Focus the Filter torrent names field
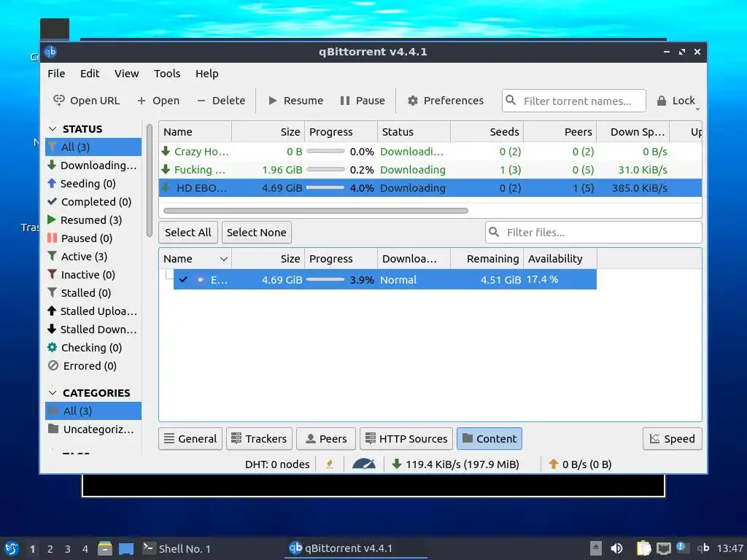Image resolution: width=747 pixels, height=560 pixels. pyautogui.click(x=574, y=101)
